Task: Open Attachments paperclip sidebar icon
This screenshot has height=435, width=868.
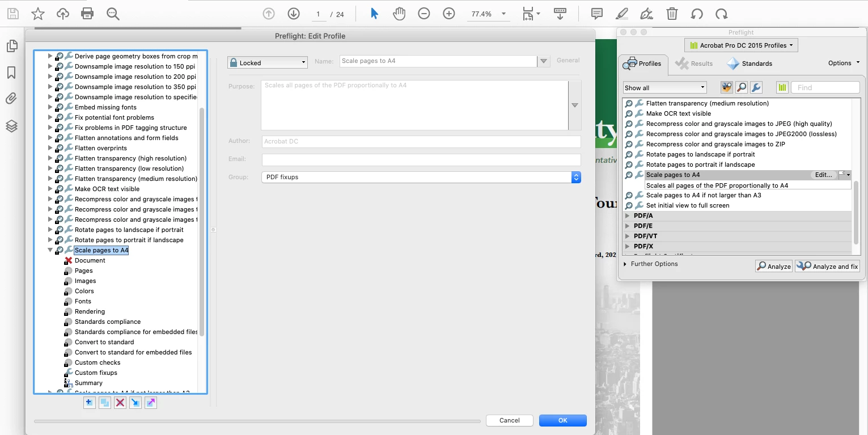Action: pos(11,99)
